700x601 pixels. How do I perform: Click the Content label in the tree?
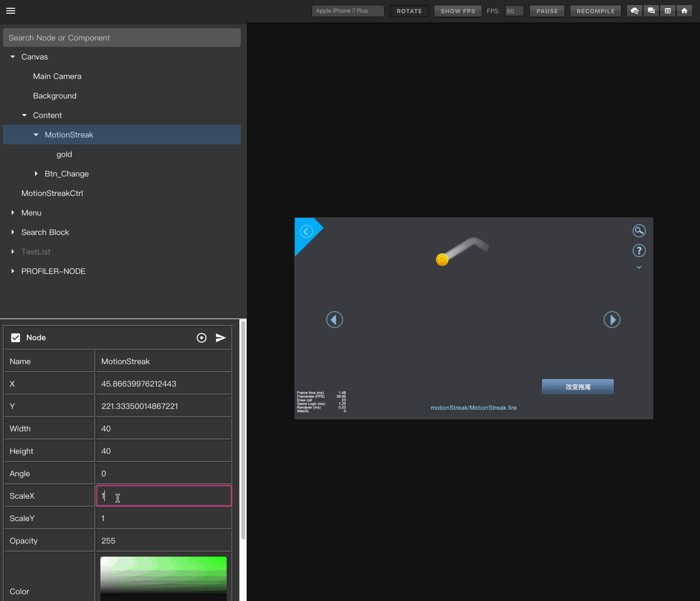47,116
